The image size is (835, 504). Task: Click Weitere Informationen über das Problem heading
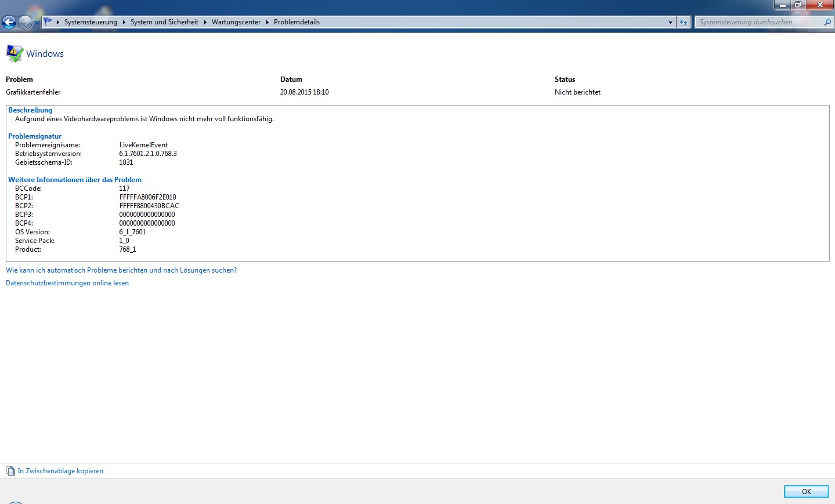[75, 180]
